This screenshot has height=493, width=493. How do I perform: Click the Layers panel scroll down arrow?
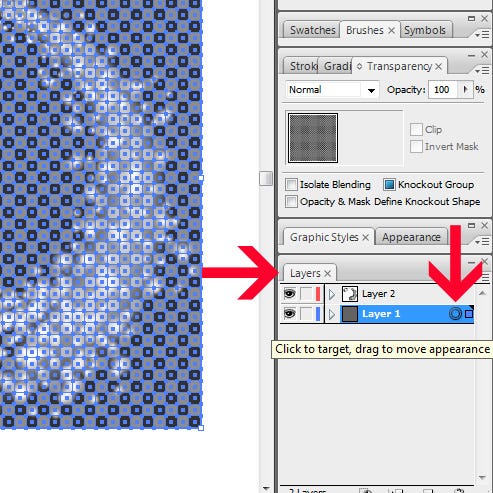482,477
